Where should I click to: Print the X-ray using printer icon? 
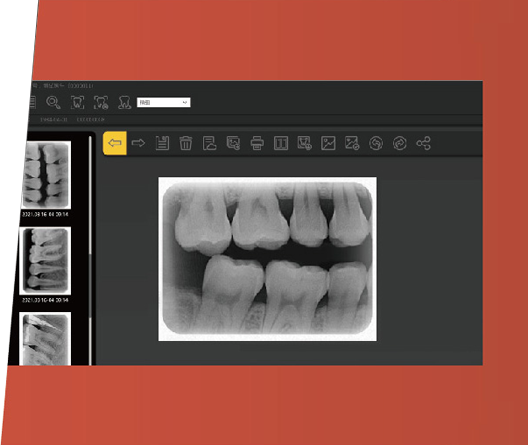click(x=257, y=143)
